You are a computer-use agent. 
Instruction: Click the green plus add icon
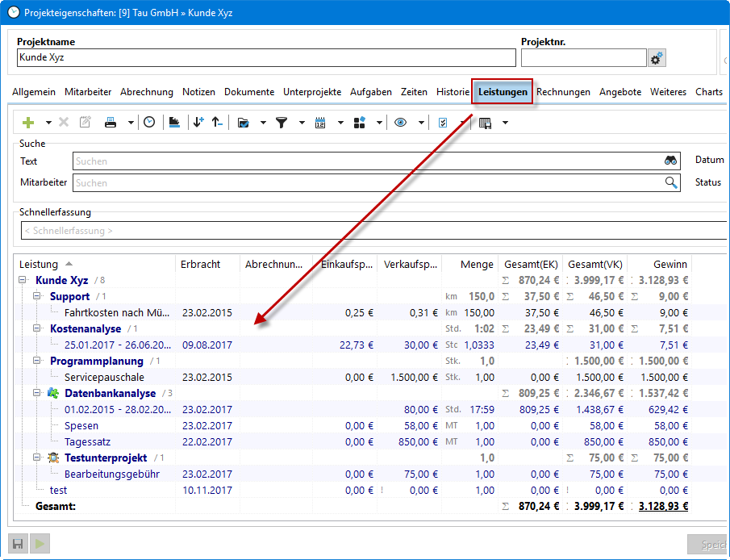click(x=28, y=123)
